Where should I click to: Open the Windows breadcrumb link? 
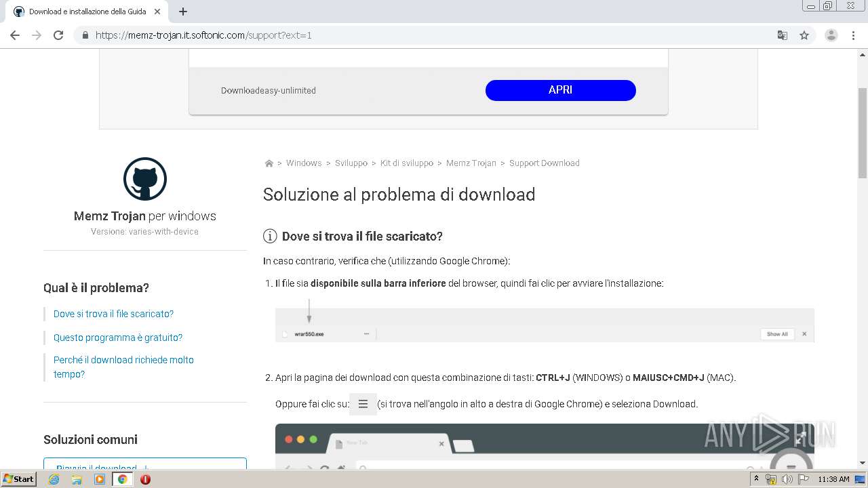click(304, 163)
